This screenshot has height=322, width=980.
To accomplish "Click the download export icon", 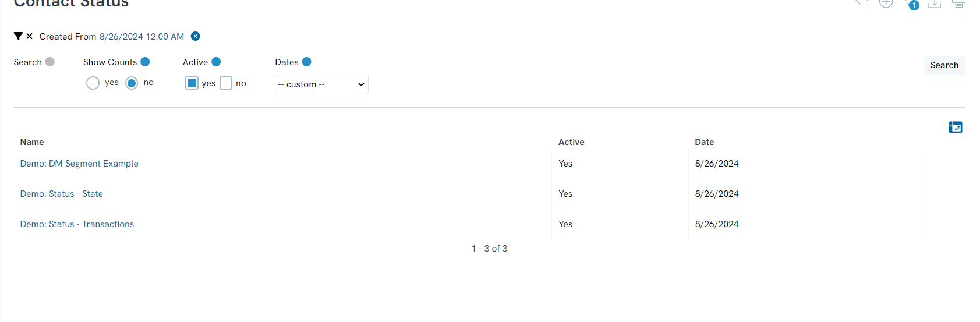I will coord(935,3).
